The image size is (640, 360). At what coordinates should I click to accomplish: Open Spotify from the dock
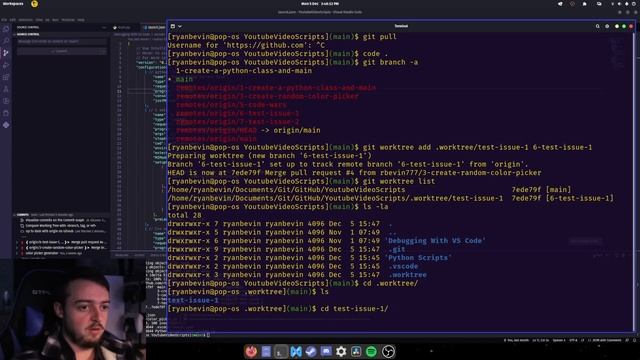pyautogui.click(x=371, y=351)
